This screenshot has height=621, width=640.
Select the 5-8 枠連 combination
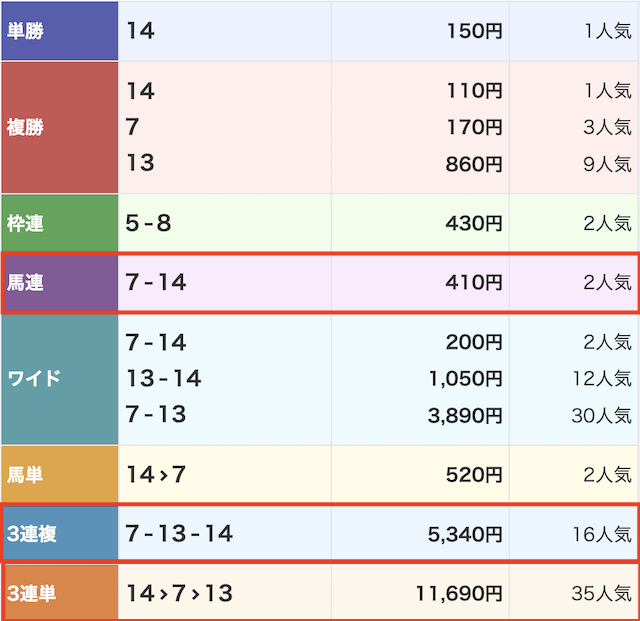tap(148, 223)
